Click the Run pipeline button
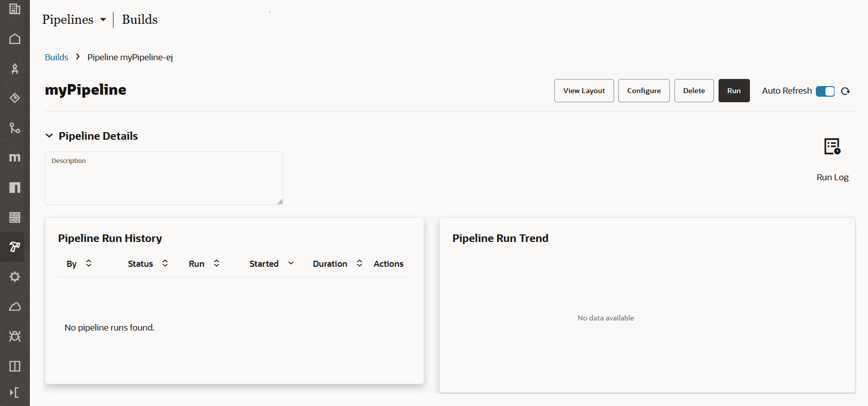 (x=734, y=91)
